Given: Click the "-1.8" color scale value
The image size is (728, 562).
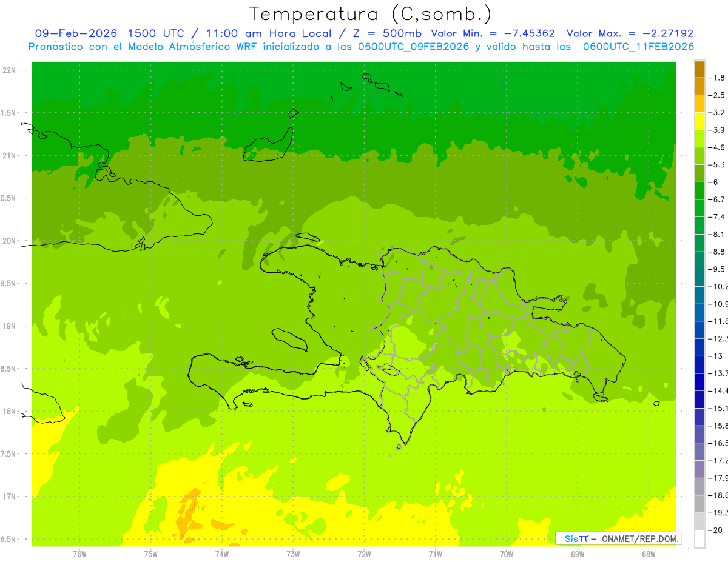Looking at the screenshot, I should 716,78.
